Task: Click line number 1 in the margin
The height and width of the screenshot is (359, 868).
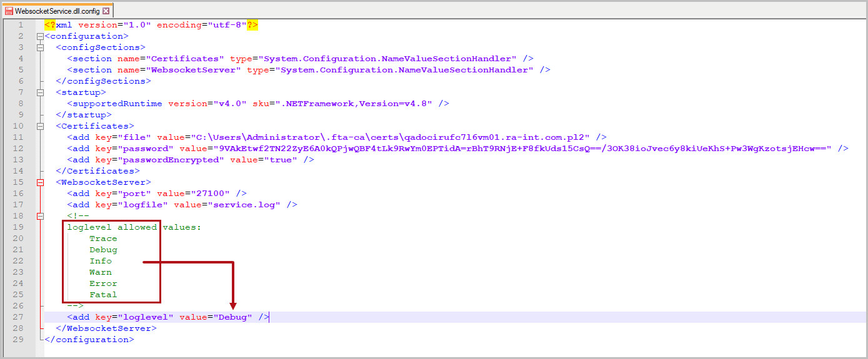Action: 21,25
